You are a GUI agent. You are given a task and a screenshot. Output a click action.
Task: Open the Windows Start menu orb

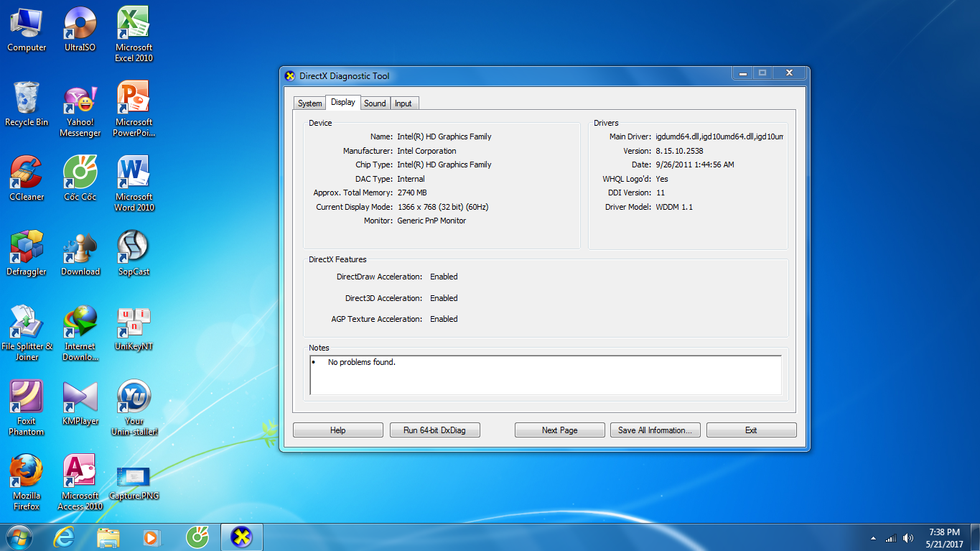(19, 537)
